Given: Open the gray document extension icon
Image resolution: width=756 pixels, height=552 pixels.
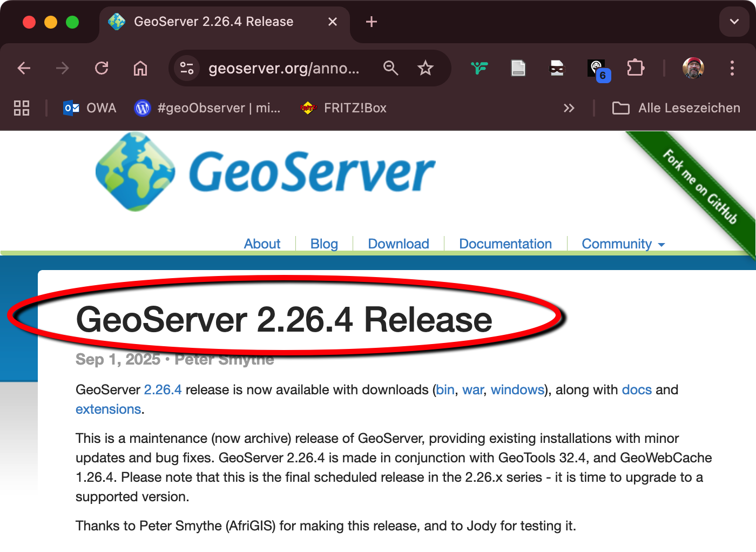Looking at the screenshot, I should click(518, 68).
